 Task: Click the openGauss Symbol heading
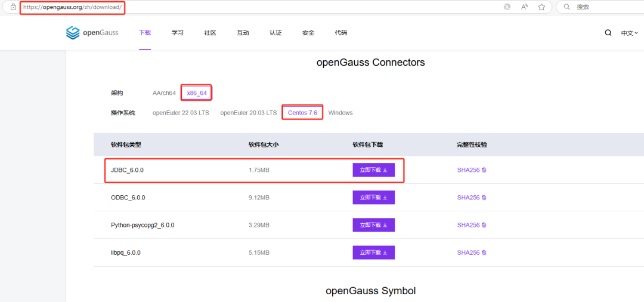(370, 291)
